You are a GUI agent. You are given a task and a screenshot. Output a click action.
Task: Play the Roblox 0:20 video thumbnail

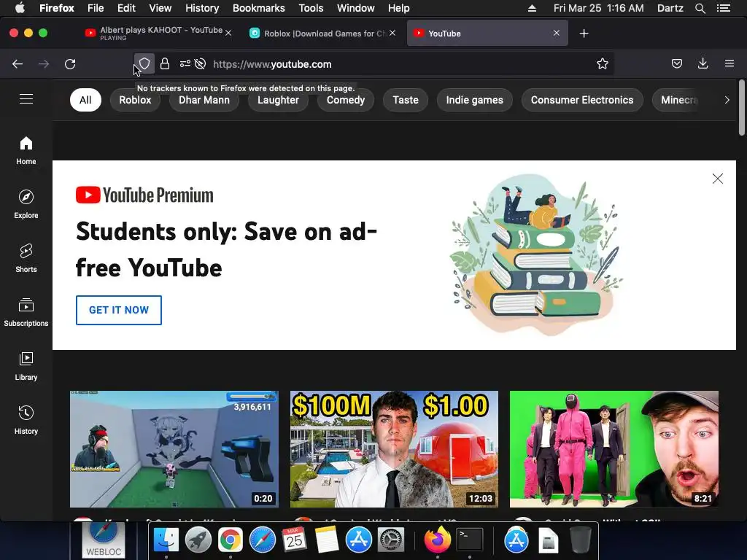click(x=174, y=449)
